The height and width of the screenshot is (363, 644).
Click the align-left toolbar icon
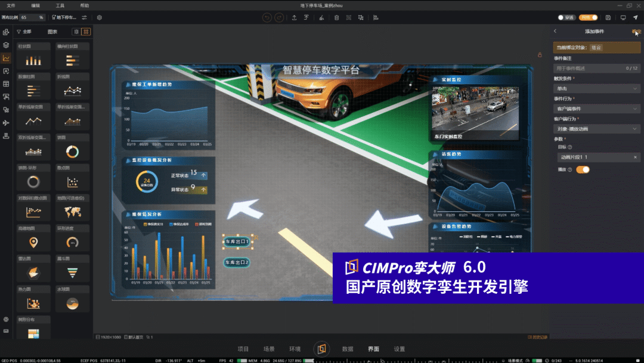click(376, 18)
